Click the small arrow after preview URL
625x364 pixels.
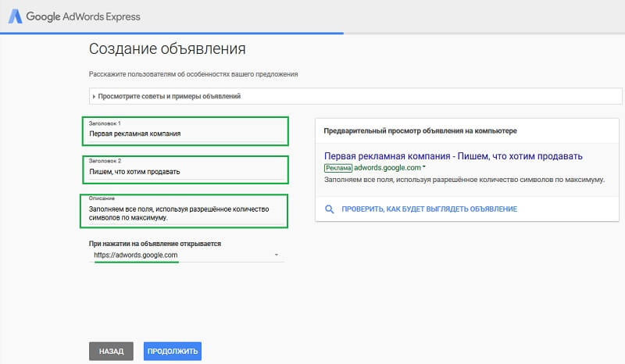[424, 168]
